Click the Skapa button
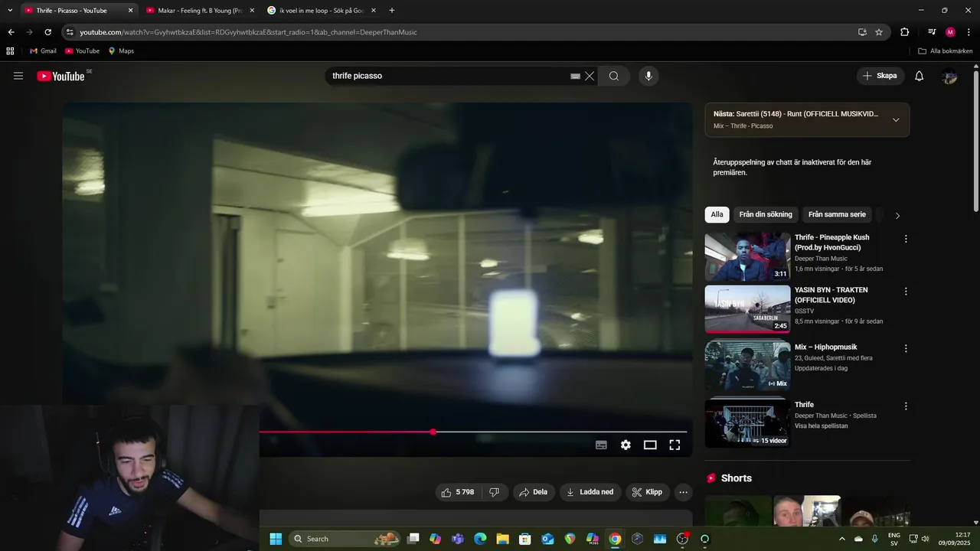This screenshot has width=980, height=551. click(x=880, y=76)
